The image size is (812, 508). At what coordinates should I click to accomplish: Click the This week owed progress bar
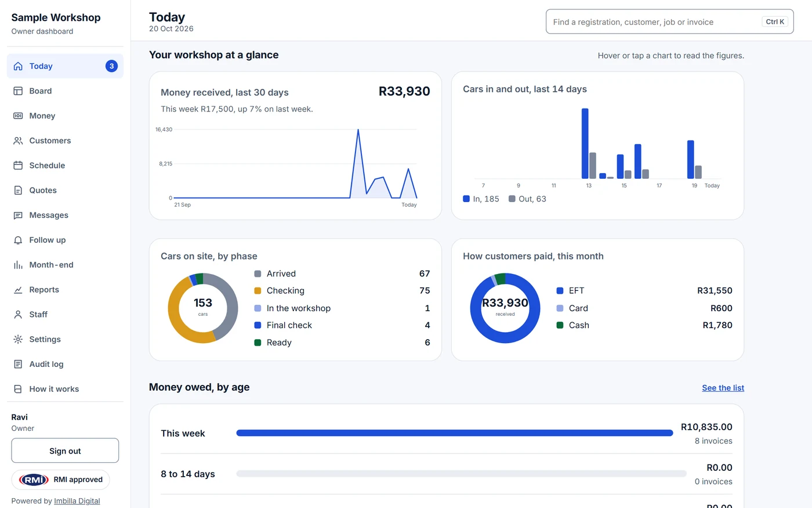(455, 433)
